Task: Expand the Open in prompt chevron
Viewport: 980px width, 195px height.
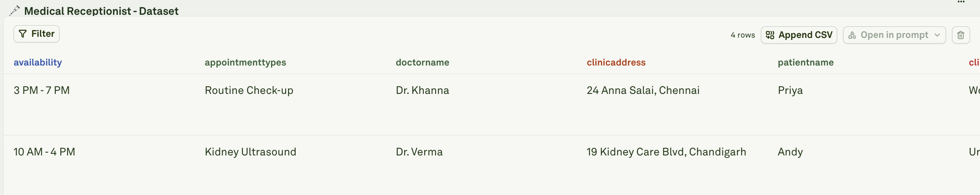Action: tap(937, 35)
